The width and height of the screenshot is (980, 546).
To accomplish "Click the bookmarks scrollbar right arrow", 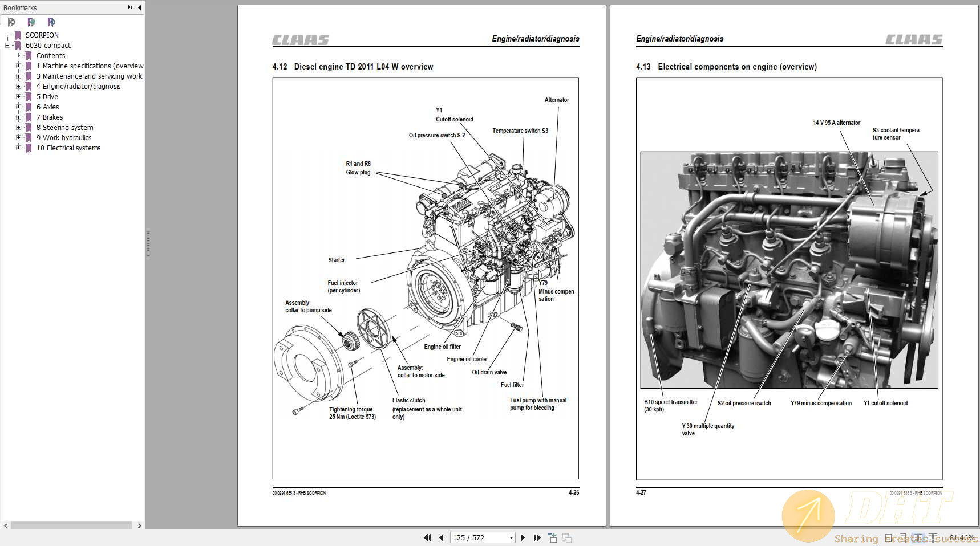I will [x=139, y=525].
